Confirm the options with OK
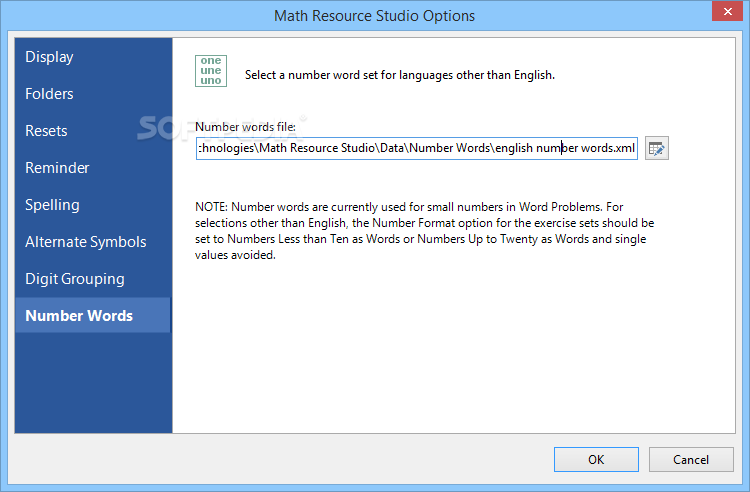 click(x=596, y=459)
